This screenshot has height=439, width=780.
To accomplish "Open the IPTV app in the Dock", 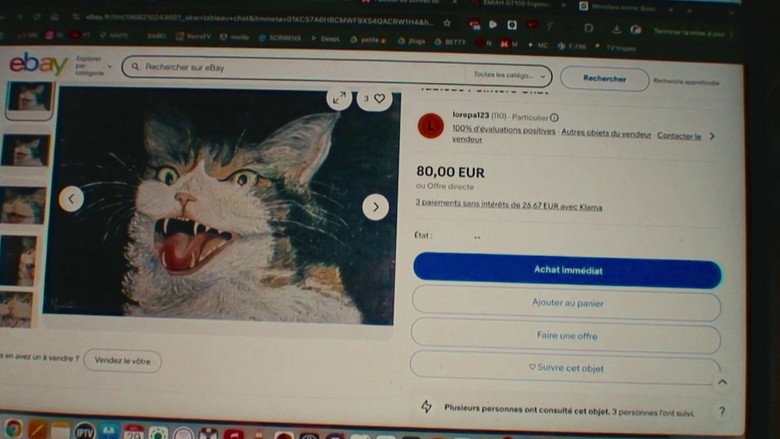I will point(85,431).
